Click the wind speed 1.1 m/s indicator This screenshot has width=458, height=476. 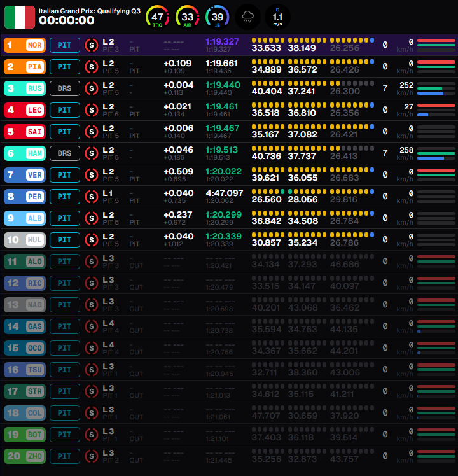[277, 17]
